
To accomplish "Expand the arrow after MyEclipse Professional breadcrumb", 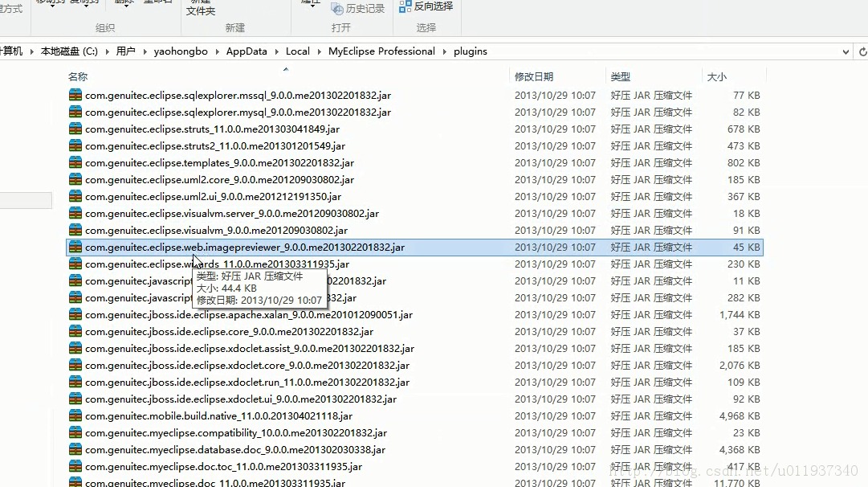I will [445, 51].
